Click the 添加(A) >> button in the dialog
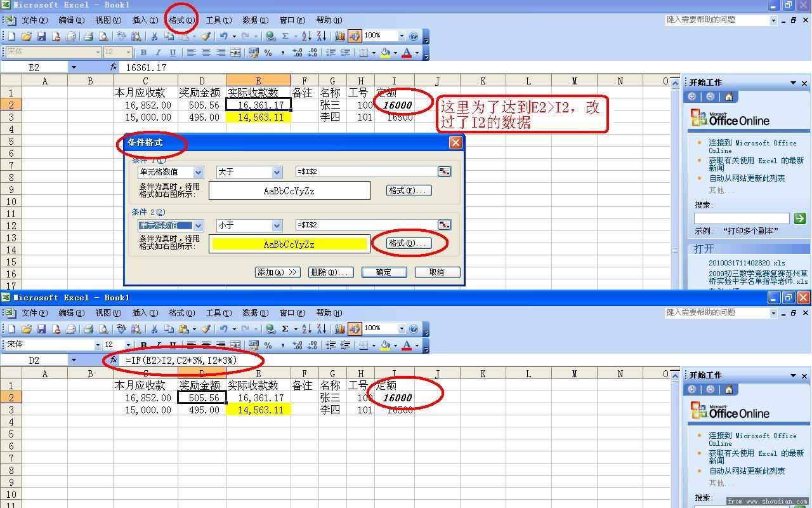The width and height of the screenshot is (812, 508). [277, 272]
